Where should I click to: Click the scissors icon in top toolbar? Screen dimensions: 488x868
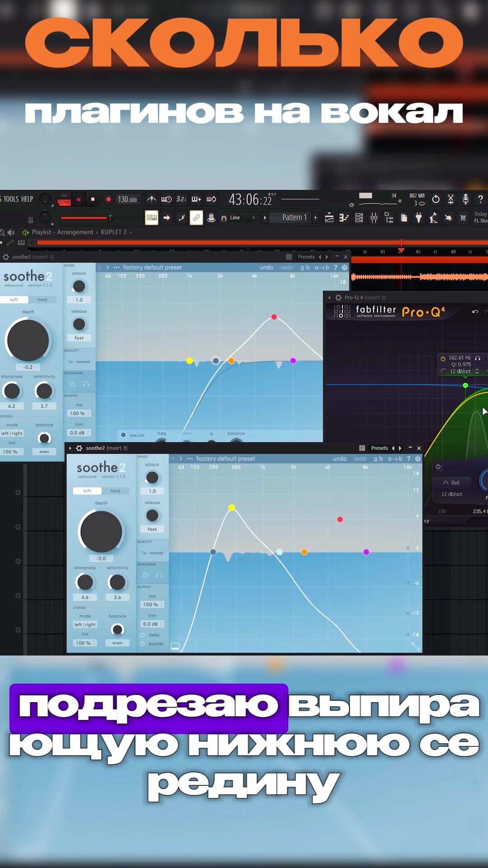[x=450, y=199]
